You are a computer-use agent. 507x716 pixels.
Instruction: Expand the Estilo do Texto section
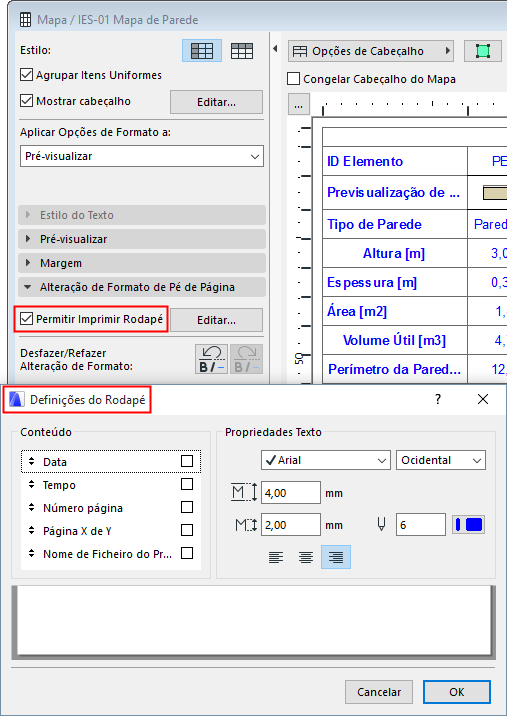(142, 215)
